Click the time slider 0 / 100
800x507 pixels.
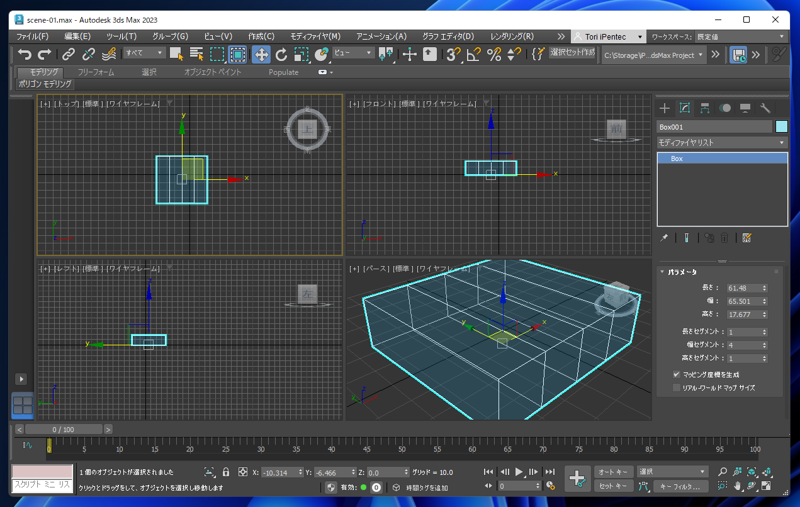(63, 429)
